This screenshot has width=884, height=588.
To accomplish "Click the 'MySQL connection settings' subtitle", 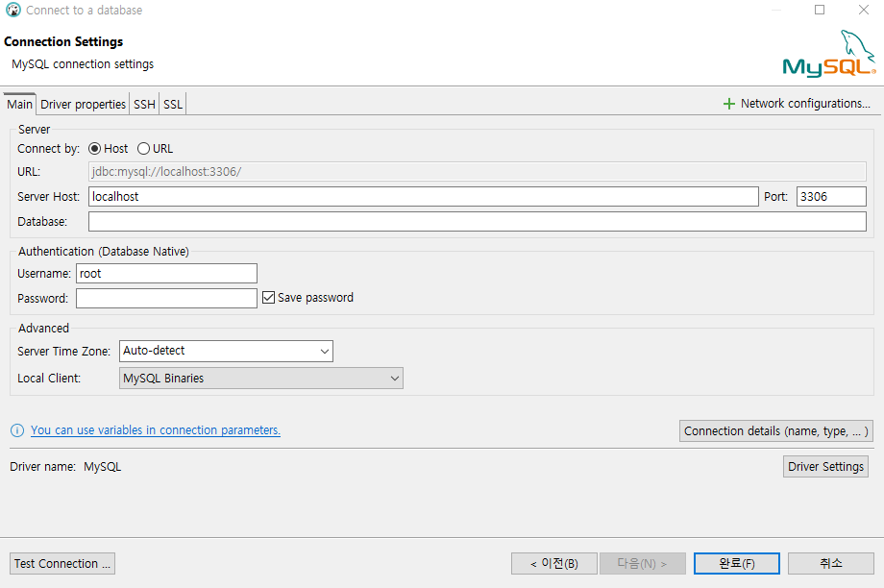I will [x=83, y=64].
